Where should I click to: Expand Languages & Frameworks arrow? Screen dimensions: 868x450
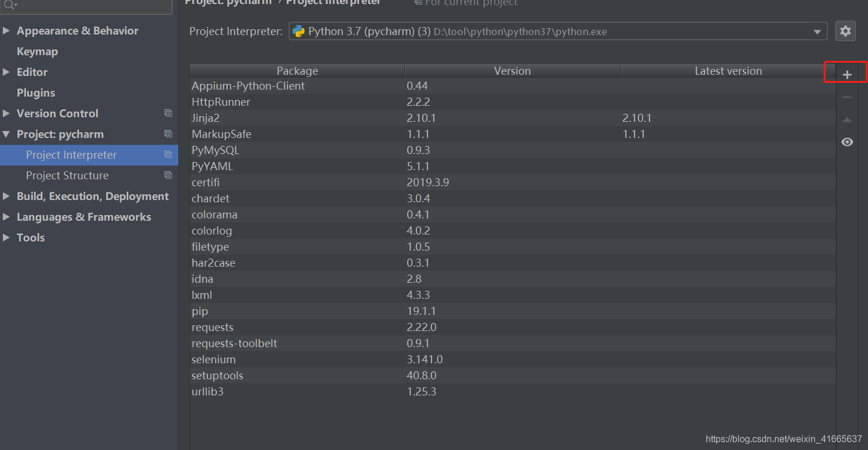click(x=6, y=217)
